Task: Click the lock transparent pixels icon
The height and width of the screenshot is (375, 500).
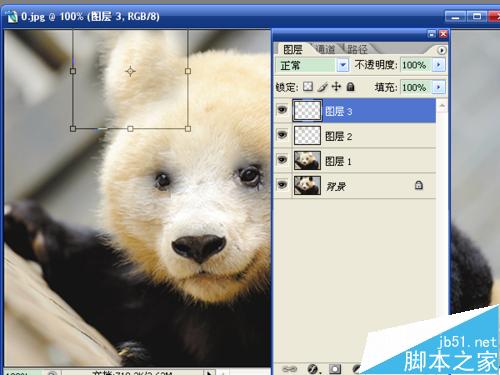Action: click(308, 87)
